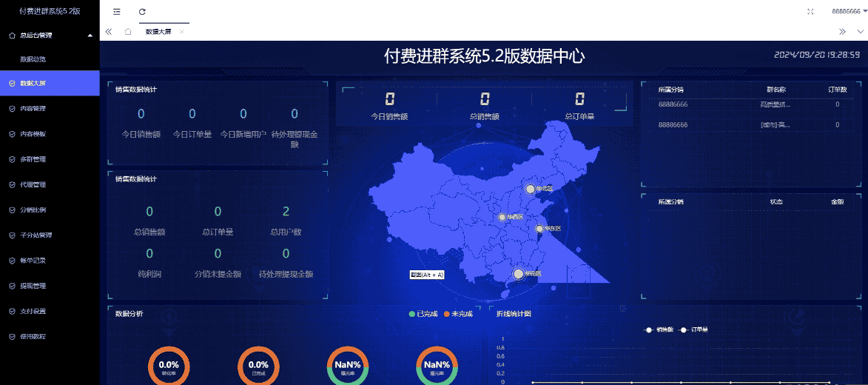The height and width of the screenshot is (385, 868).
Task: Toggle 订单量 line chart legend
Action: point(693,330)
